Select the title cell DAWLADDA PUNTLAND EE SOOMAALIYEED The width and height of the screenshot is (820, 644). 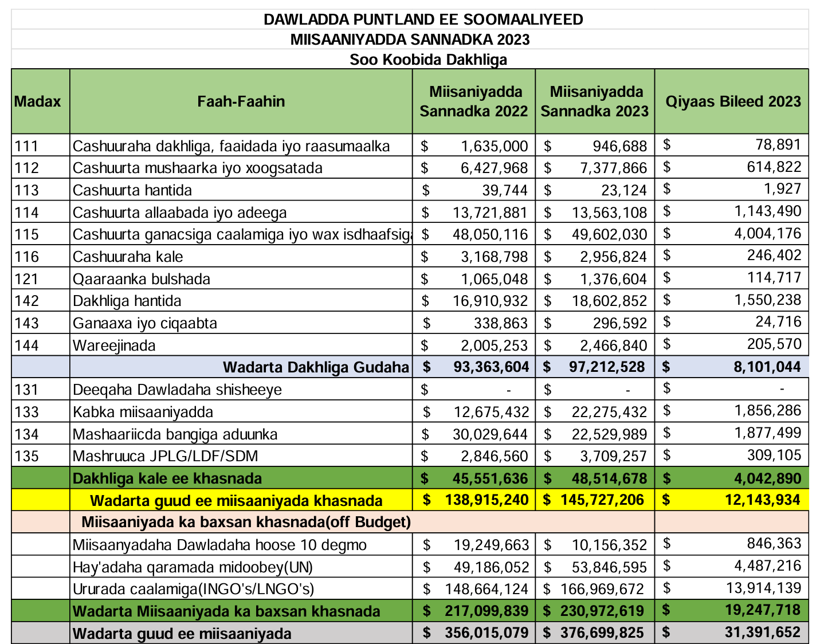(423, 19)
